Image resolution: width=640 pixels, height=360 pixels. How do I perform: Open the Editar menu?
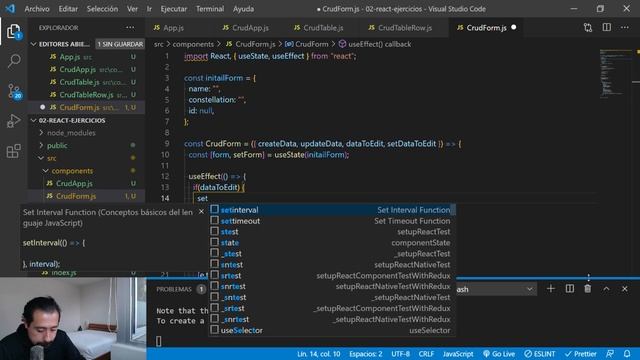click(x=68, y=9)
